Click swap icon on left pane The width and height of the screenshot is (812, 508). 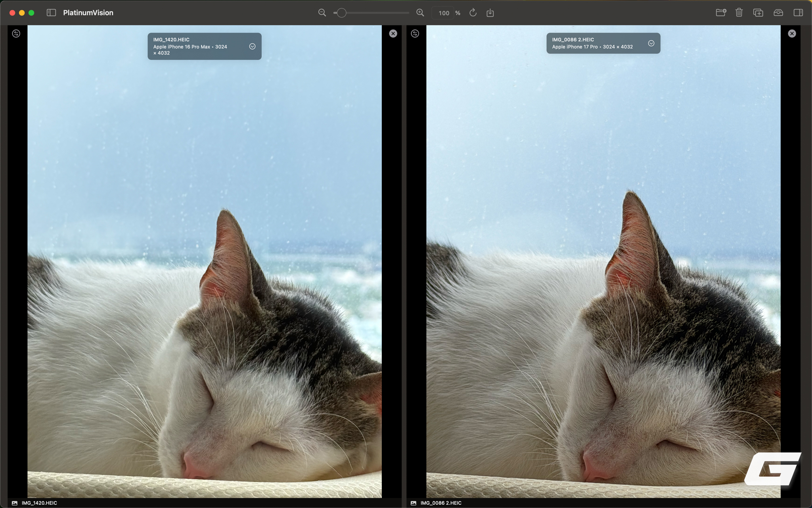tap(16, 33)
